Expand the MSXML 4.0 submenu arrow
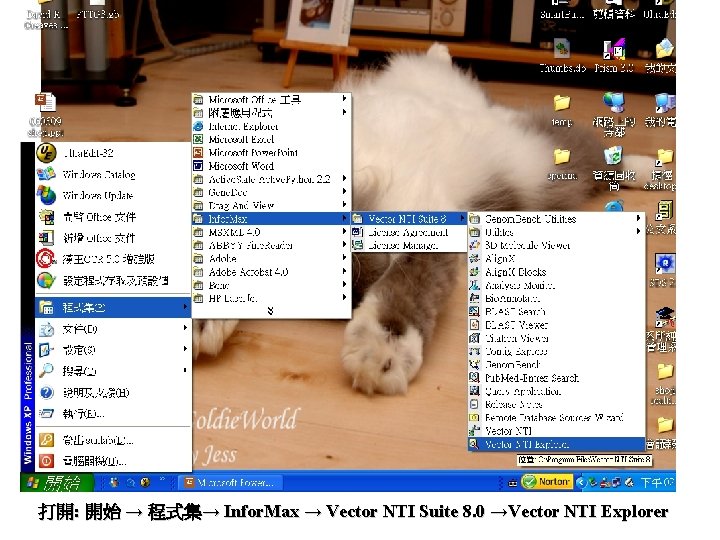This screenshot has width=720, height=540. (x=344, y=232)
